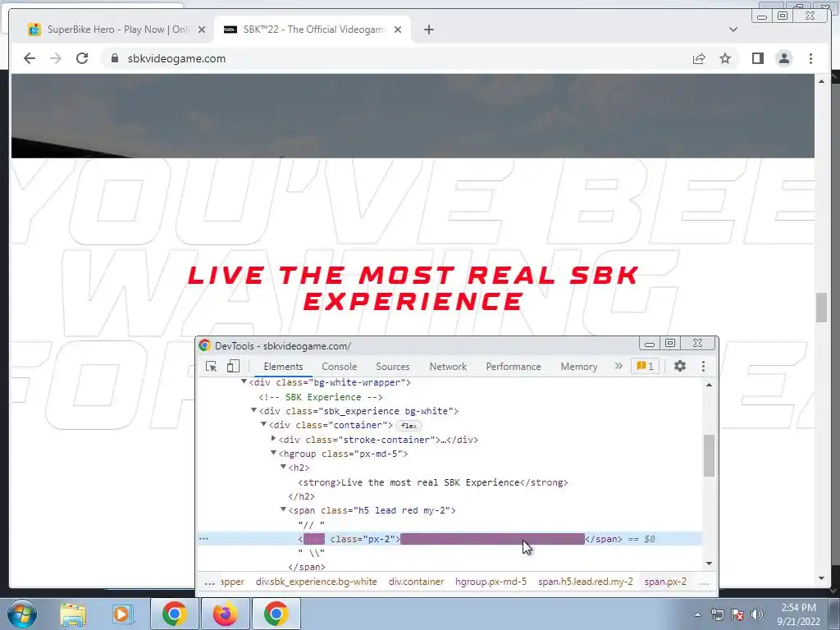Viewport: 840px width, 630px height.
Task: Close the SBK™22 Official Videogame tab
Action: (398, 30)
